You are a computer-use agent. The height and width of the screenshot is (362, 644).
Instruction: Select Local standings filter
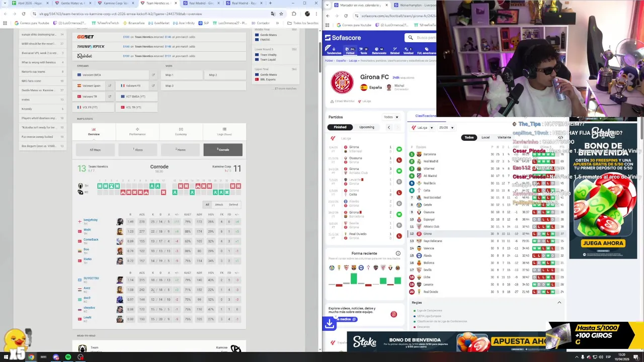click(x=486, y=137)
